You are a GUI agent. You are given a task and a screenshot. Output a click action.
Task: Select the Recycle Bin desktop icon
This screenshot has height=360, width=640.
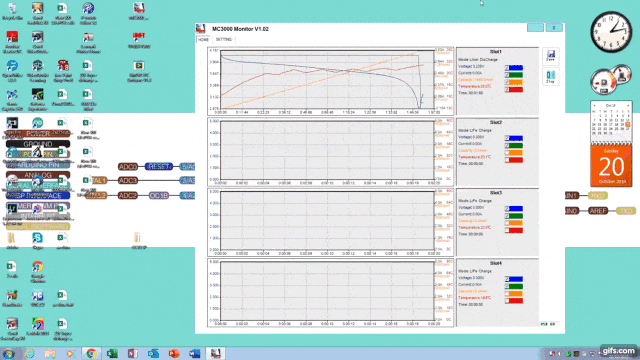12,11
